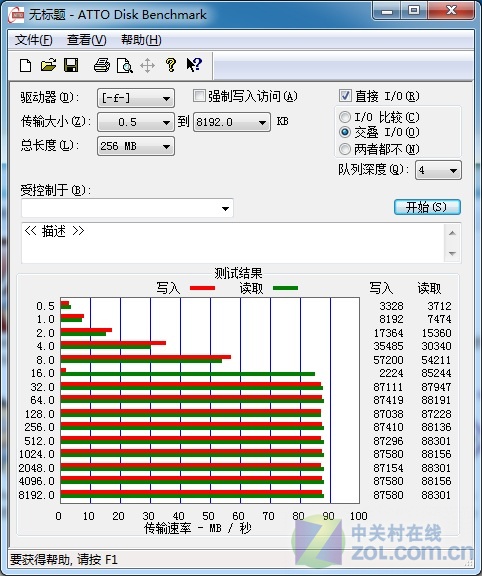Viewport: 482px width, 576px height.
Task: Click the write value 17364
Action: pos(388,333)
